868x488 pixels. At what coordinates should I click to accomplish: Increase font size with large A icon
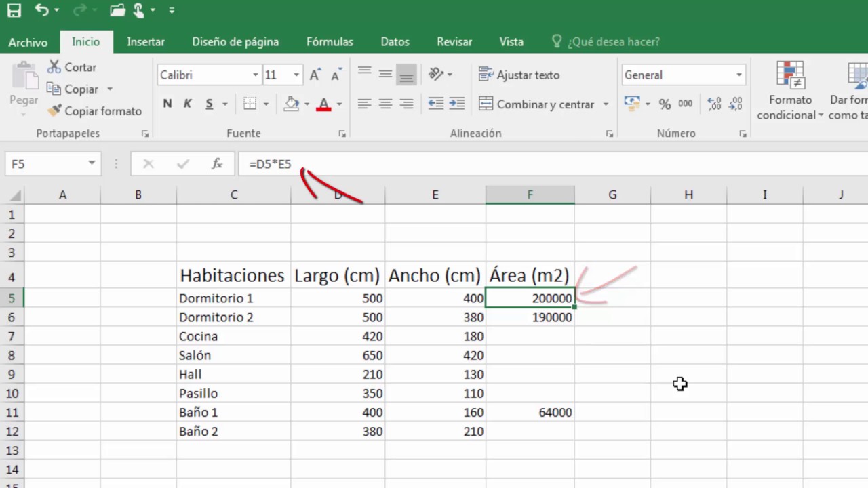pyautogui.click(x=315, y=75)
